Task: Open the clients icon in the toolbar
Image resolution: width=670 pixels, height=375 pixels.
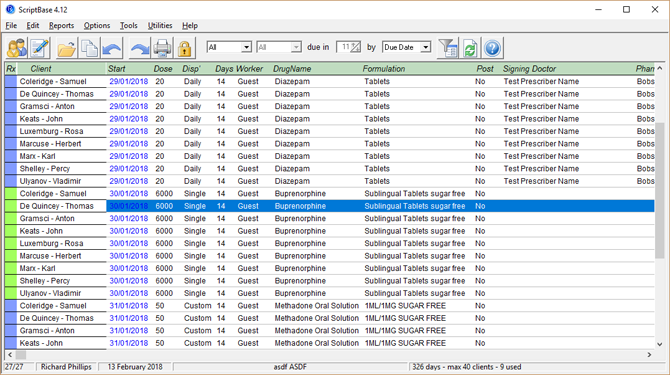Action: (17, 47)
